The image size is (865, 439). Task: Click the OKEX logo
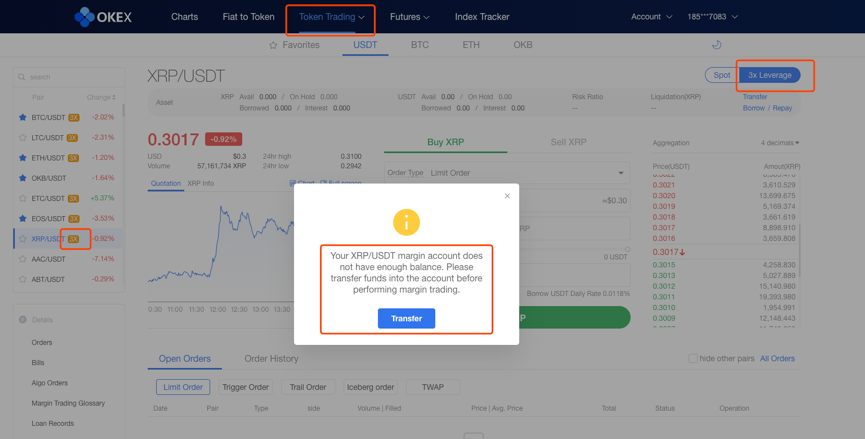(103, 17)
